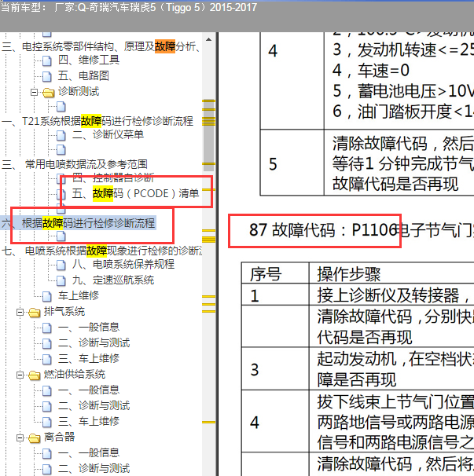Click row number 5 in upper table
The height and width of the screenshot is (476, 474).
coord(273,164)
